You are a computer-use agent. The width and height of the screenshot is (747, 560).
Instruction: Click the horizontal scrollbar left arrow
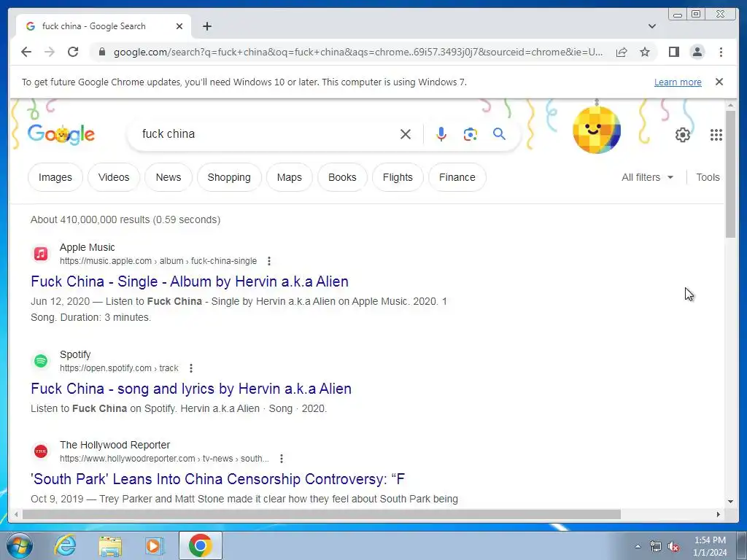(x=16, y=514)
